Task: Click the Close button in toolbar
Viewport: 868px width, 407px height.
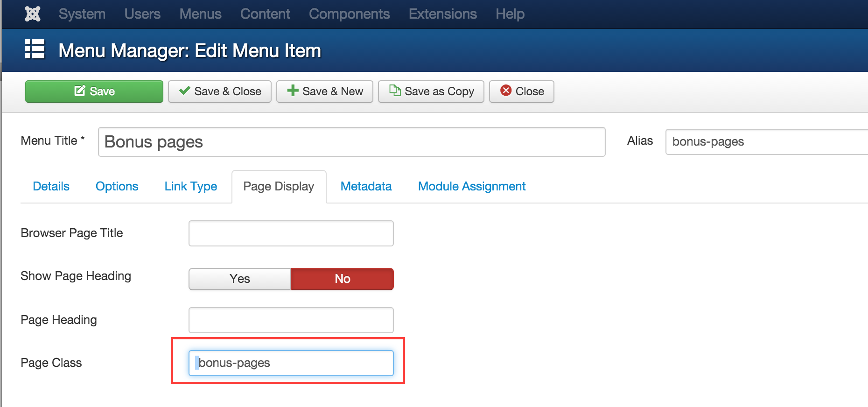Action: tap(522, 91)
